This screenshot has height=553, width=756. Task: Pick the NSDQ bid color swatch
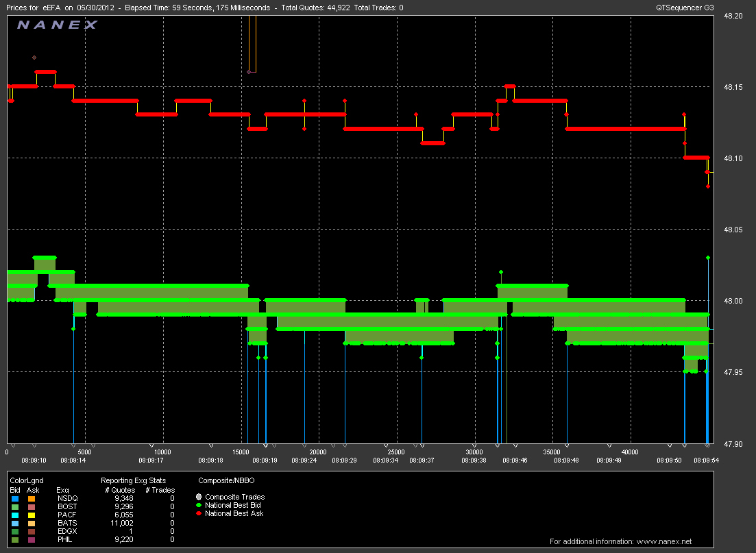[15, 498]
